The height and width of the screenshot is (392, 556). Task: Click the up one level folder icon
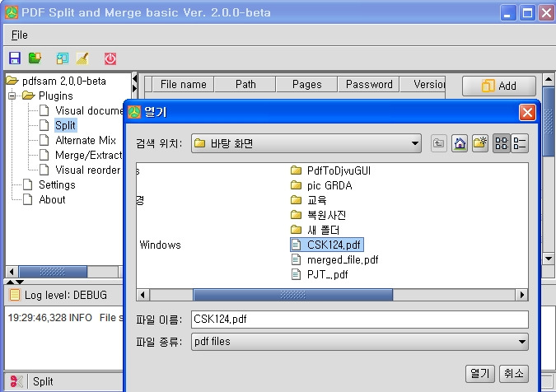point(439,143)
